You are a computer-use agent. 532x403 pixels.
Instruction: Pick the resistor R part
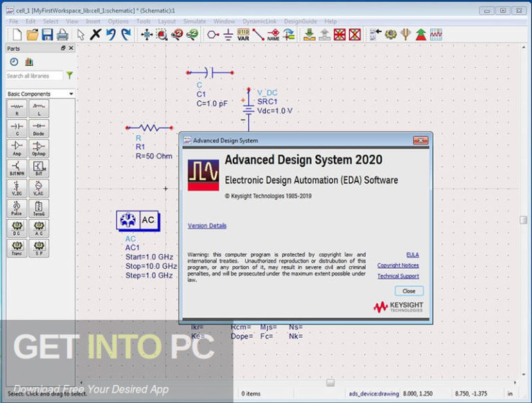(17, 109)
